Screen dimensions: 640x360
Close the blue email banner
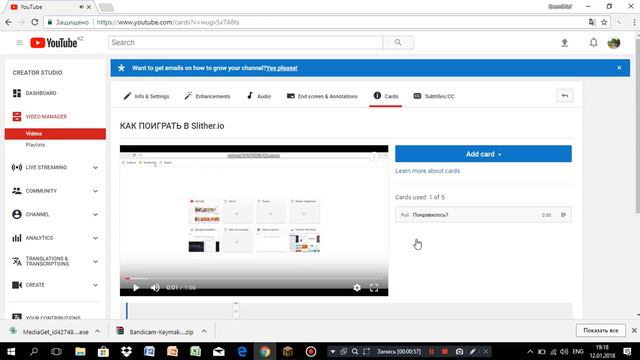619,68
